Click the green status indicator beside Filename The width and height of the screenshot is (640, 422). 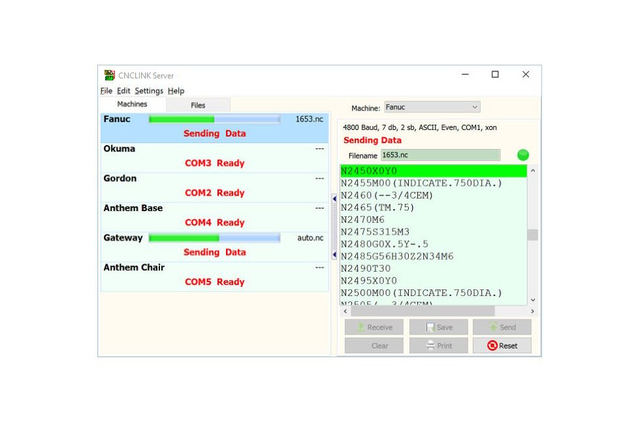click(x=523, y=155)
